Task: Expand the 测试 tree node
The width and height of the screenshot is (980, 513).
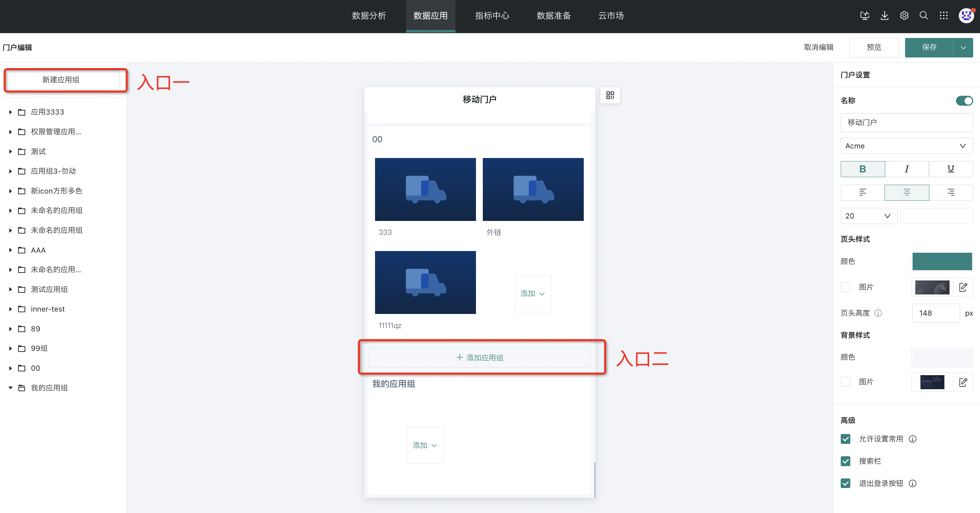Action: coord(10,152)
